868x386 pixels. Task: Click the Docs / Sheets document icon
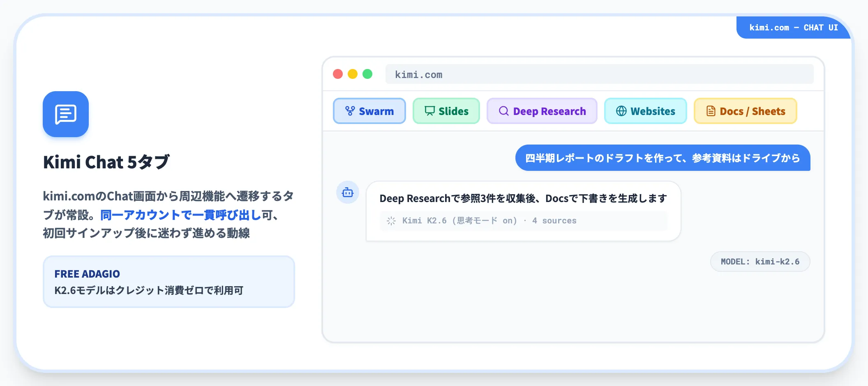tap(711, 111)
